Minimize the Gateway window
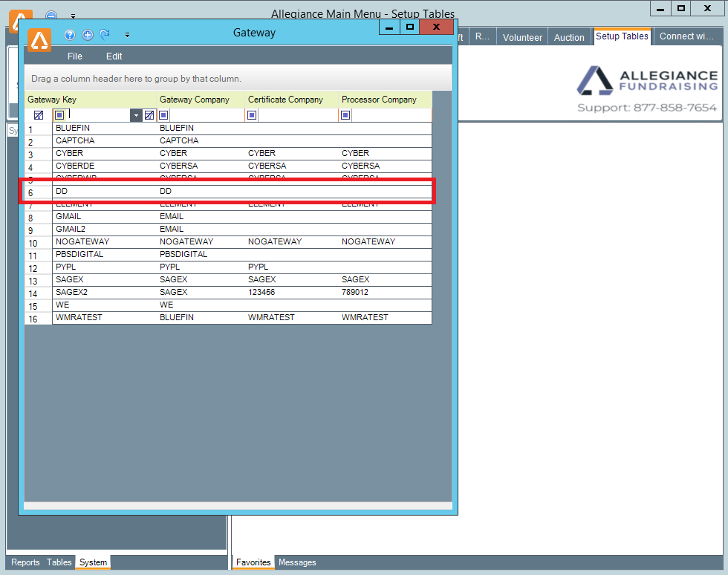Image resolution: width=728 pixels, height=575 pixels. click(x=389, y=27)
